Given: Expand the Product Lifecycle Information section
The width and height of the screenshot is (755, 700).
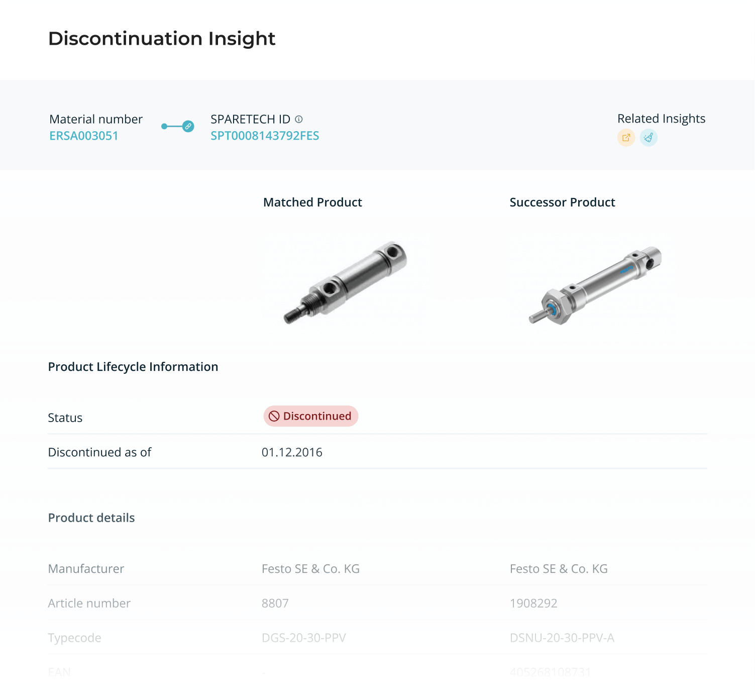Looking at the screenshot, I should click(x=133, y=367).
